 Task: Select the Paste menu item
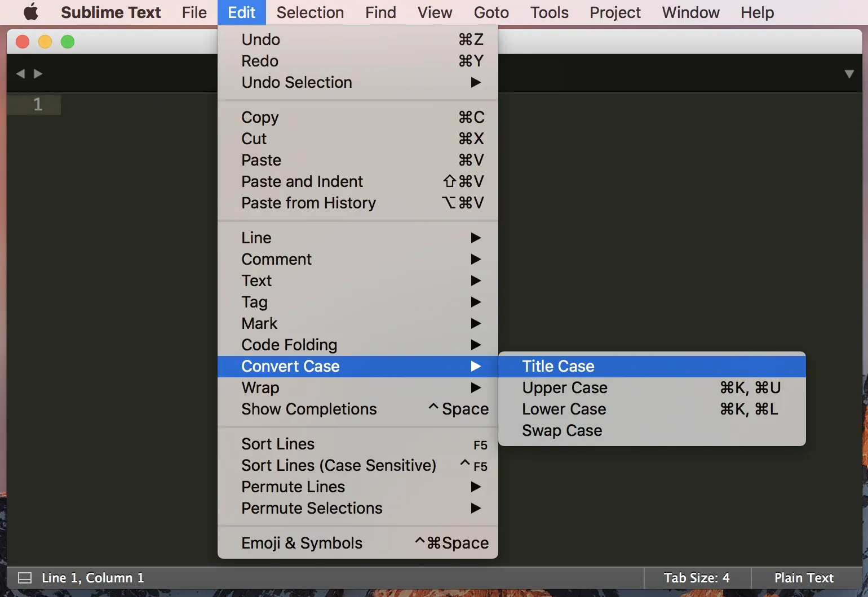[x=358, y=160]
